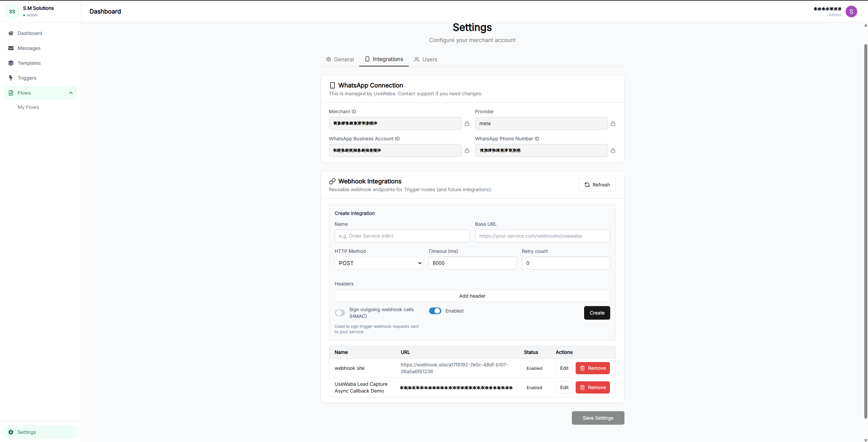Focus the Base URL input field
Screen dimensions: 868x442
(542, 236)
